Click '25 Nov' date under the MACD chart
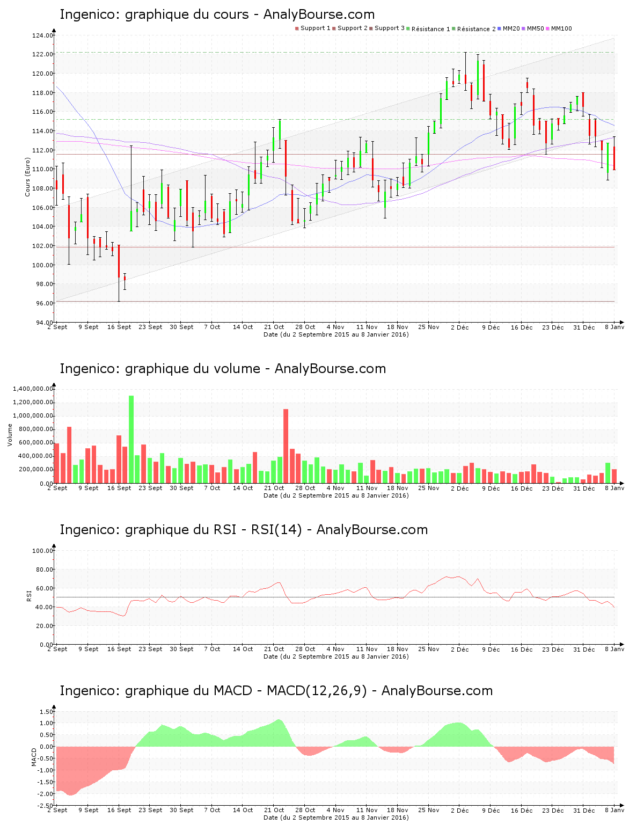This screenshot has width=644, height=832. 429,810
